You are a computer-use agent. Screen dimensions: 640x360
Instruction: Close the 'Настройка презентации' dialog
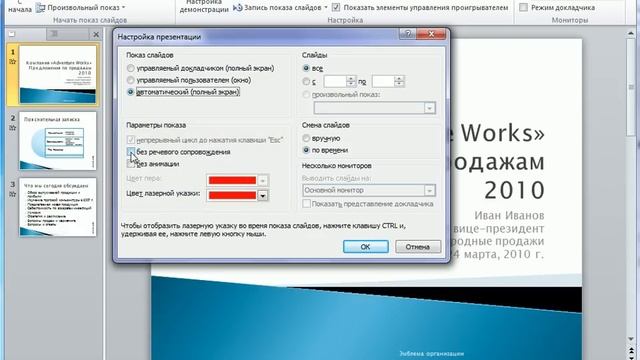[431, 34]
